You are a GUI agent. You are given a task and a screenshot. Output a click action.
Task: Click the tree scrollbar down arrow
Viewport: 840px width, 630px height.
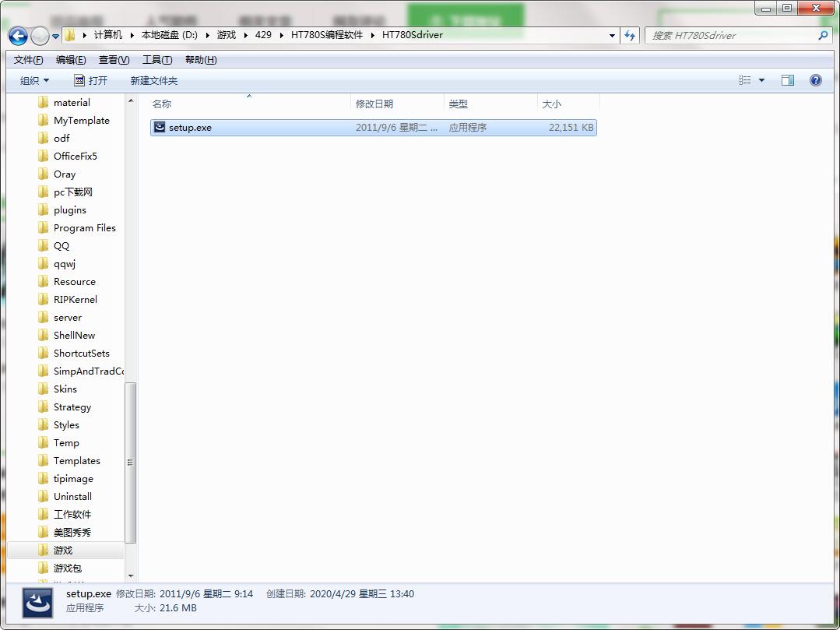[131, 577]
